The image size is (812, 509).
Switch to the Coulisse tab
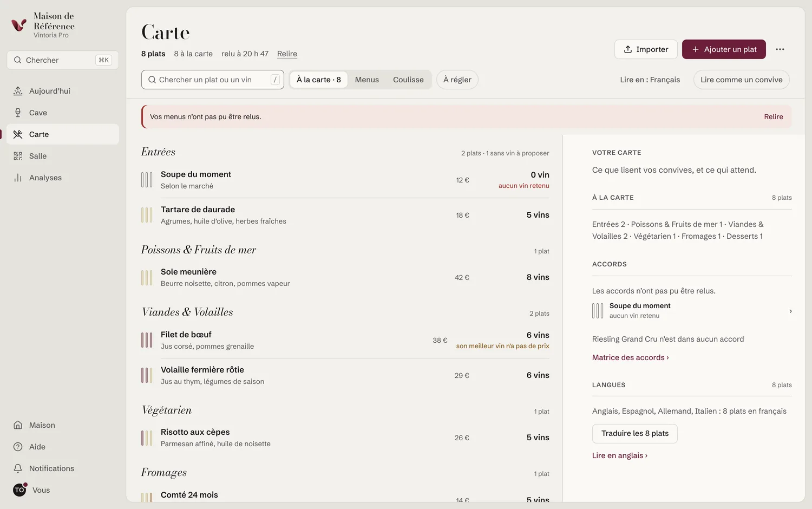point(408,80)
